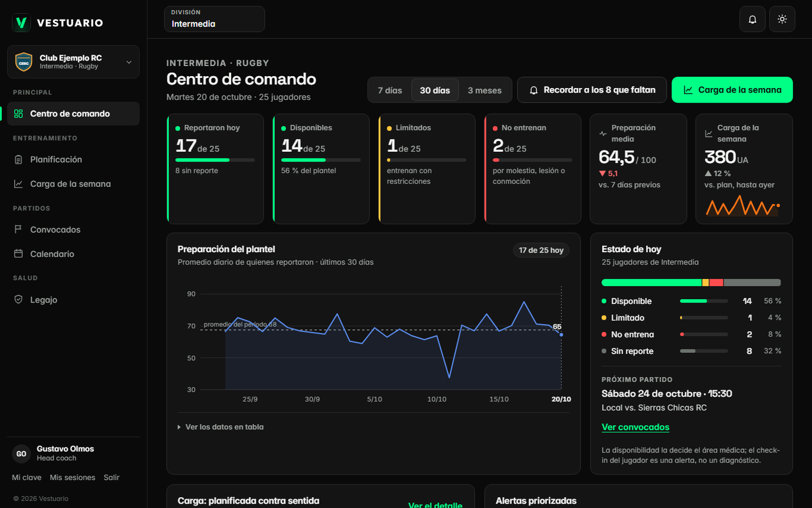Click the bell icon in the Recordar button
Screen dimensions: 812x508
click(x=533, y=90)
